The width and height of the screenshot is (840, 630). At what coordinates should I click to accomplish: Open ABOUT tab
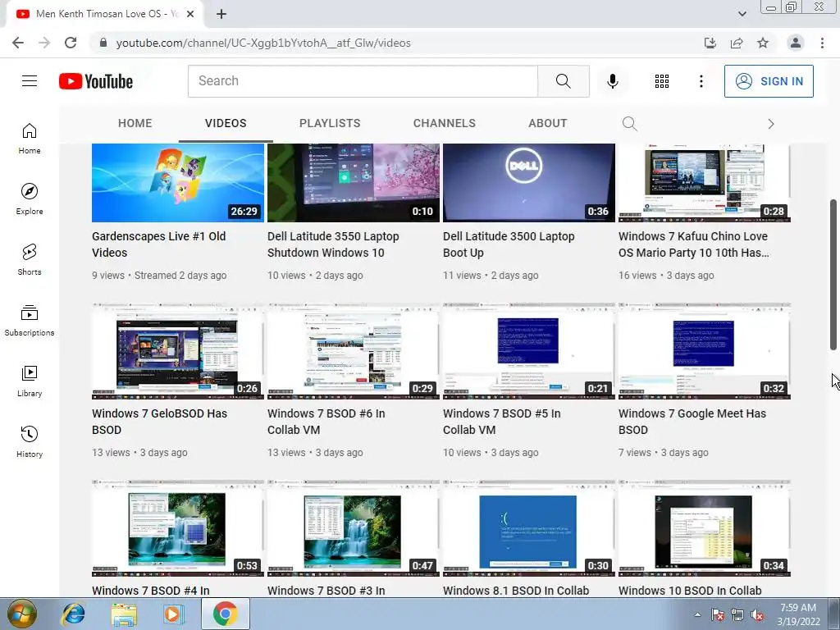tap(547, 123)
